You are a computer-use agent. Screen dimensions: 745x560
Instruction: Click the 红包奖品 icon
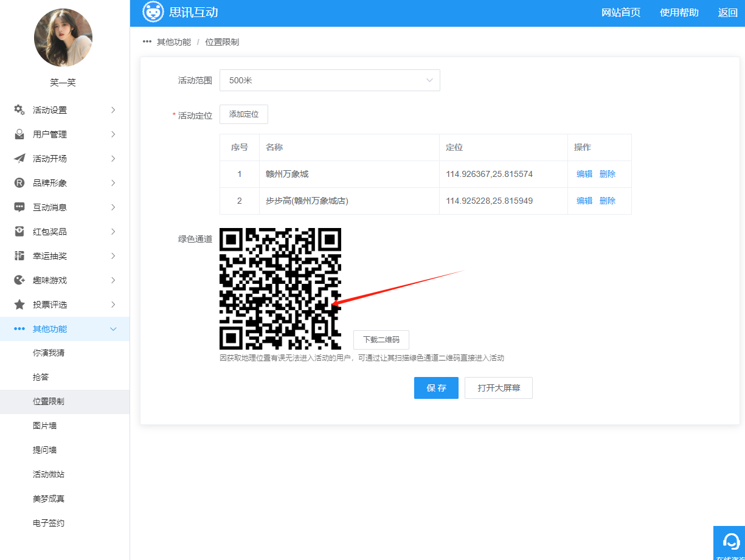click(x=19, y=232)
